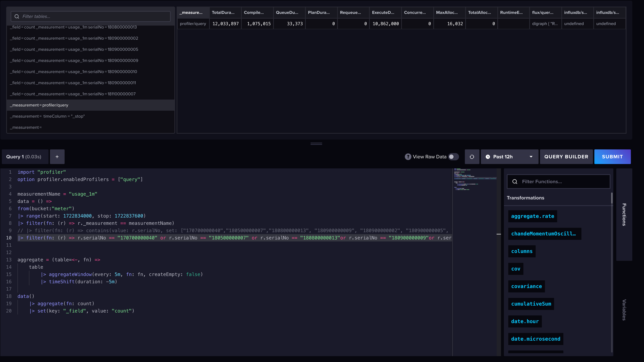Insert the chandeMomentumOscillator function
Viewport: 644px width, 362px height.
[x=545, y=234]
